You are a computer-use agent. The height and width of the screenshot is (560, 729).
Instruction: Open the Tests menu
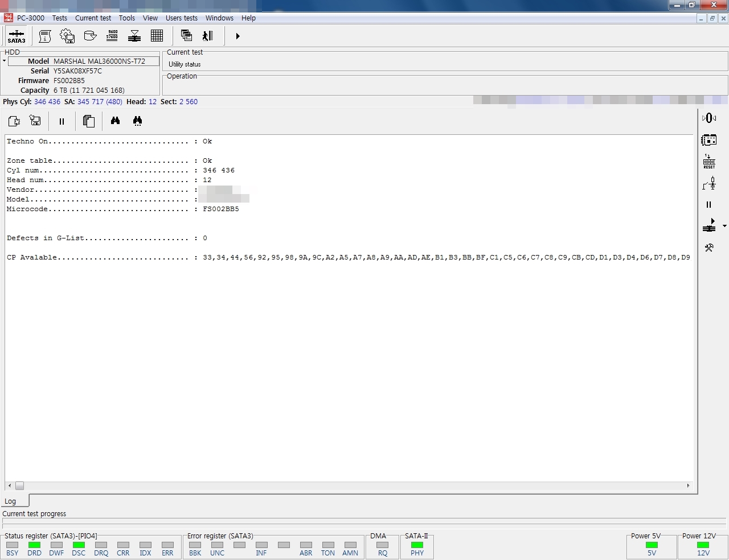[60, 18]
